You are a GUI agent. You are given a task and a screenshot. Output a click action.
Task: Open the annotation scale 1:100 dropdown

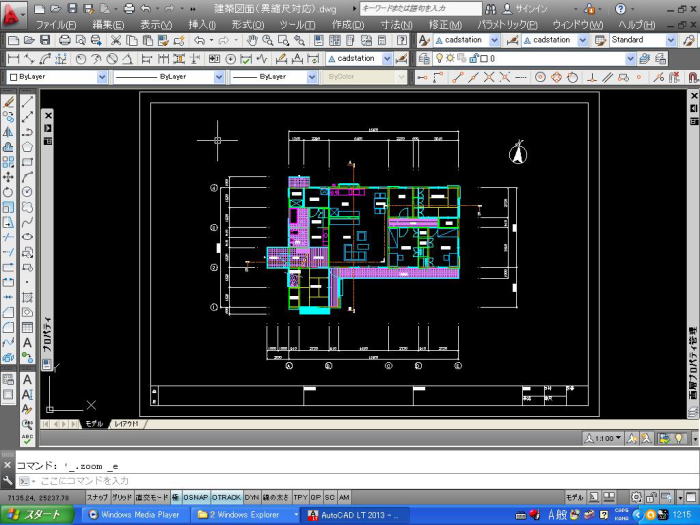(x=604, y=438)
